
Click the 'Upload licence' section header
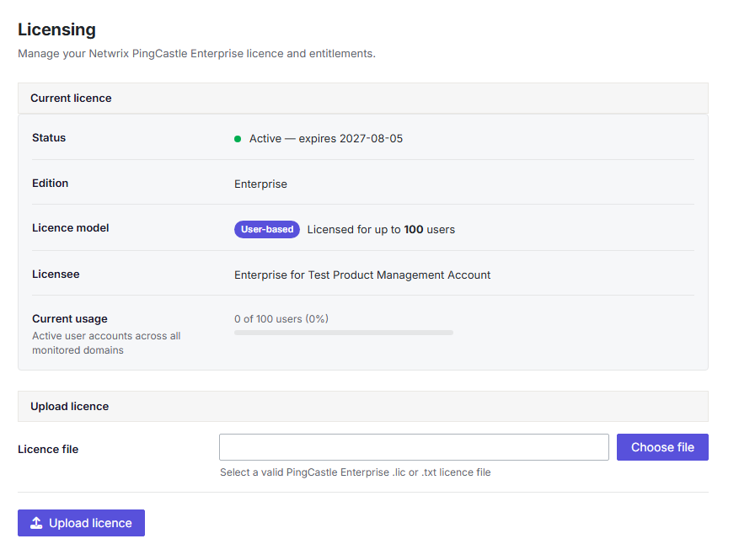(x=363, y=406)
